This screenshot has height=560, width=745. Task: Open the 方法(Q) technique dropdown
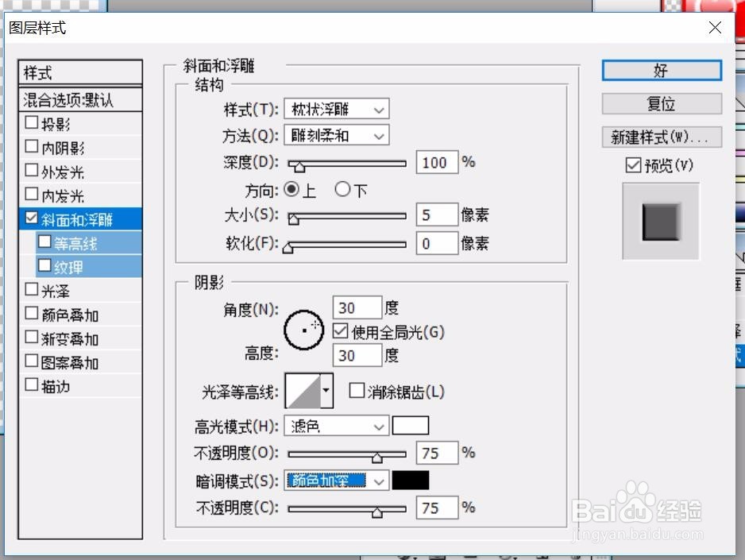337,135
